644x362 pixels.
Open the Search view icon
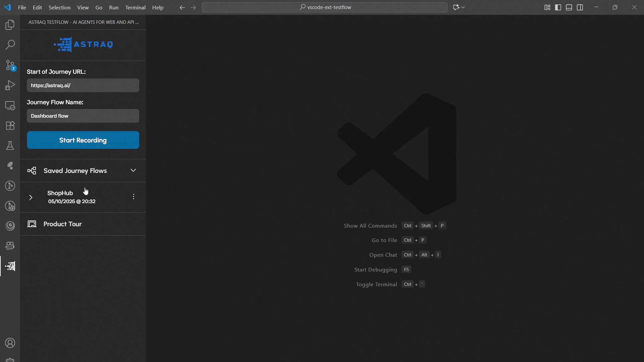(x=10, y=45)
